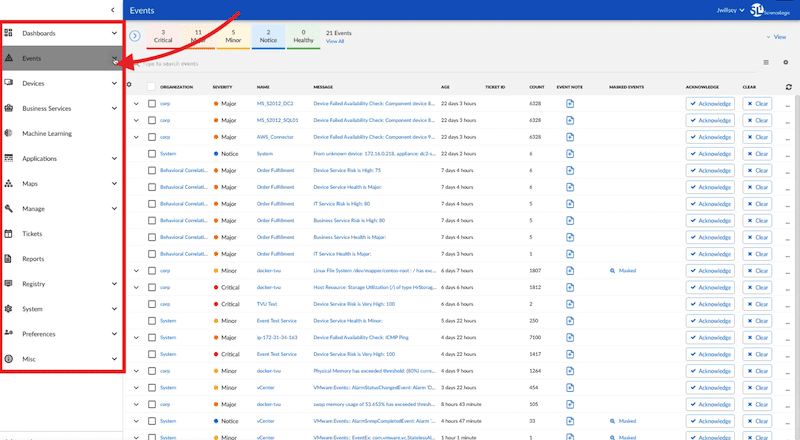This screenshot has height=440, width=800.
Task: Expand the Devices menu chevron
Action: tap(114, 83)
